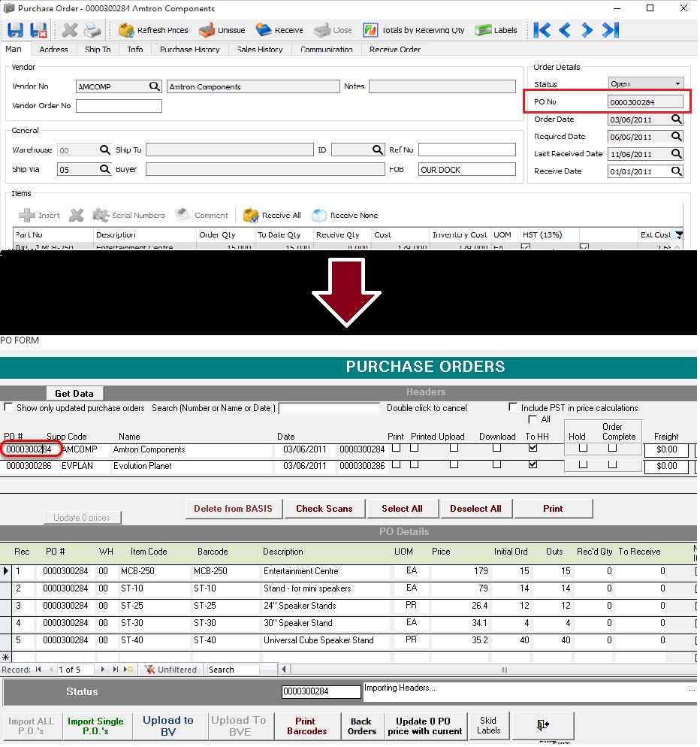
Task: Open the ID field lookup magnifier
Action: point(378,150)
